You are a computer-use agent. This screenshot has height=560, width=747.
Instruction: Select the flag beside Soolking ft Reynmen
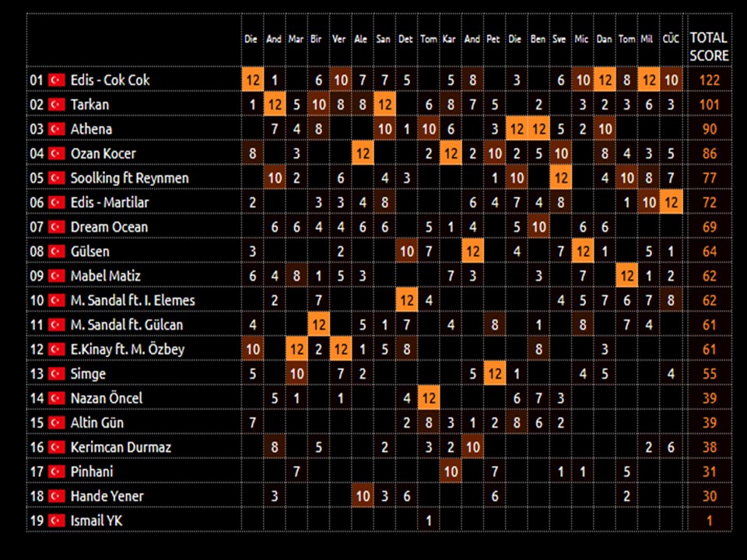click(57, 177)
